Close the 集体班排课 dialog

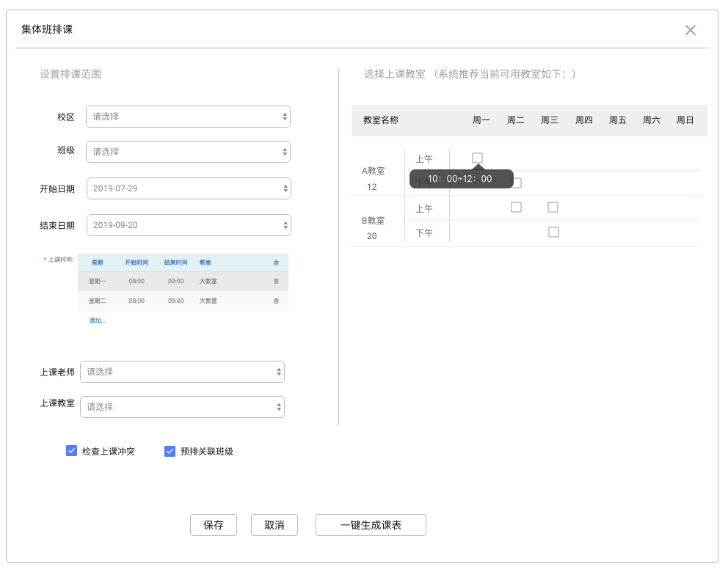pyautogui.click(x=690, y=30)
